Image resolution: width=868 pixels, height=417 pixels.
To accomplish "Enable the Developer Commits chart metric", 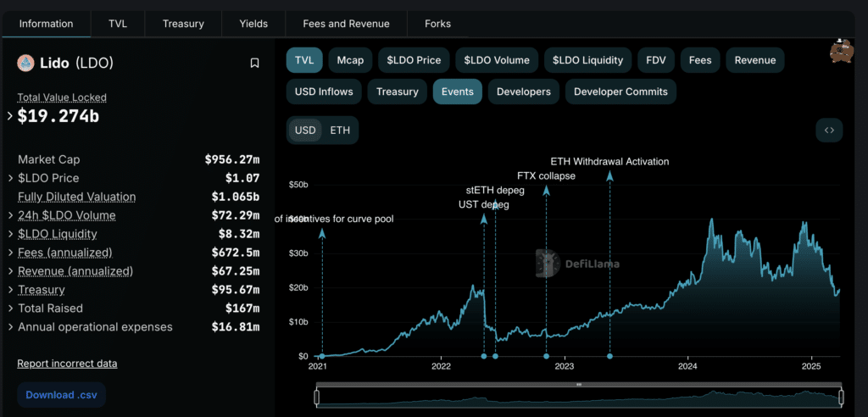I will point(620,92).
